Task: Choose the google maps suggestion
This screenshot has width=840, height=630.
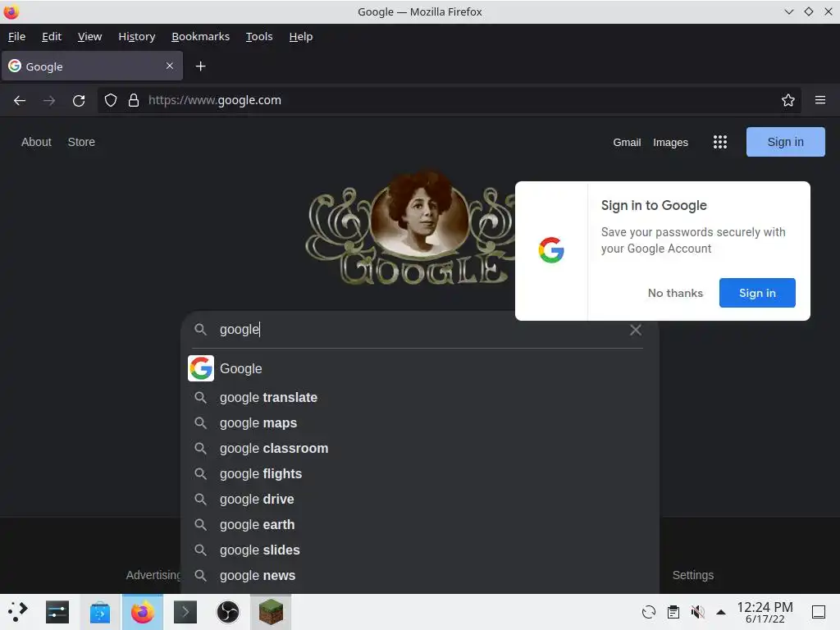Action: (x=420, y=422)
